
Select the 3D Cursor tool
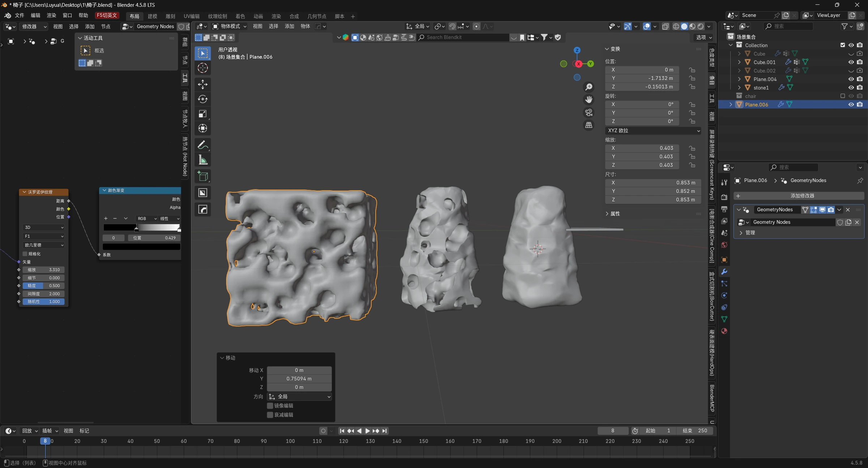[203, 68]
